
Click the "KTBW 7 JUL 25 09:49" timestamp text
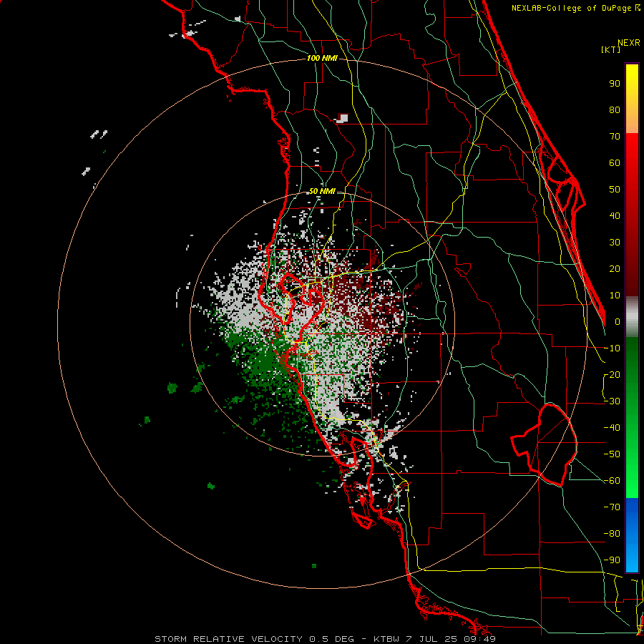(x=434, y=639)
